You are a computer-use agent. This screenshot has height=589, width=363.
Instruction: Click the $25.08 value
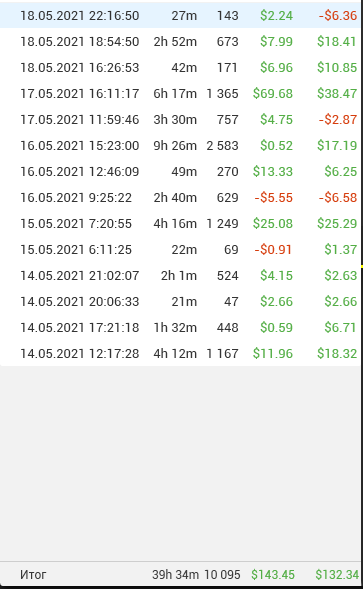tap(273, 223)
